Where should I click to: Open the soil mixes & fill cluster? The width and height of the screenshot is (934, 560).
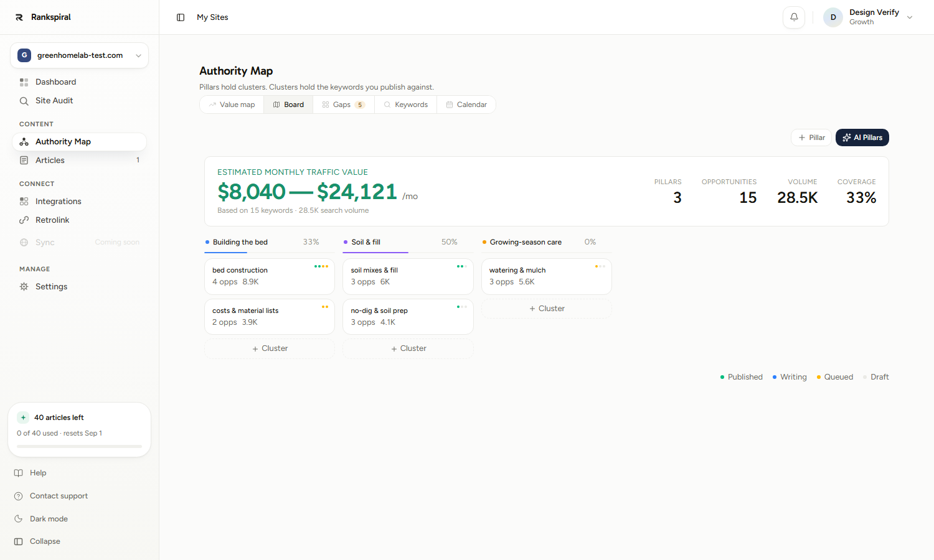click(x=408, y=276)
